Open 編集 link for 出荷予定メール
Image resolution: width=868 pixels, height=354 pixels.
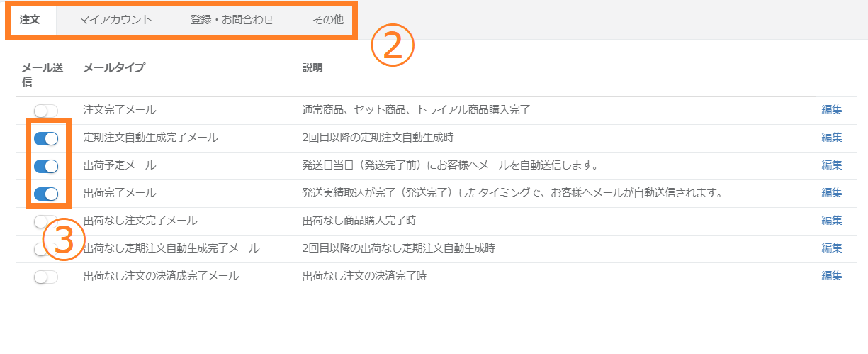832,165
